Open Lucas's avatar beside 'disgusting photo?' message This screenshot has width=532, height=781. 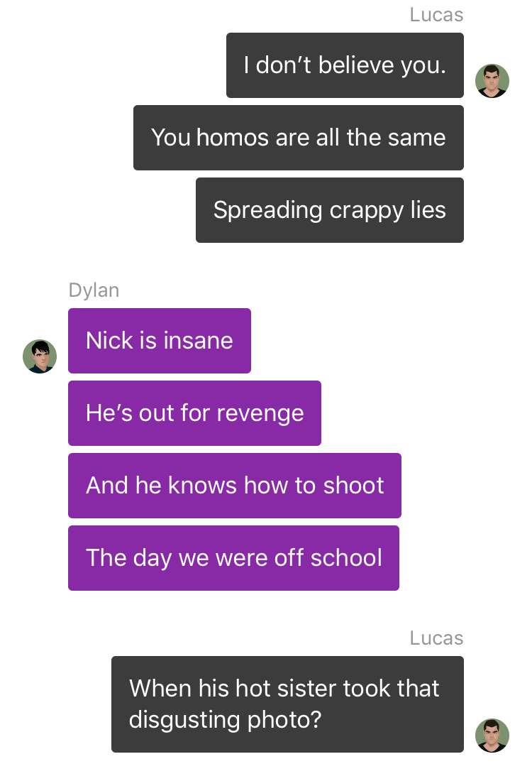coord(492,735)
